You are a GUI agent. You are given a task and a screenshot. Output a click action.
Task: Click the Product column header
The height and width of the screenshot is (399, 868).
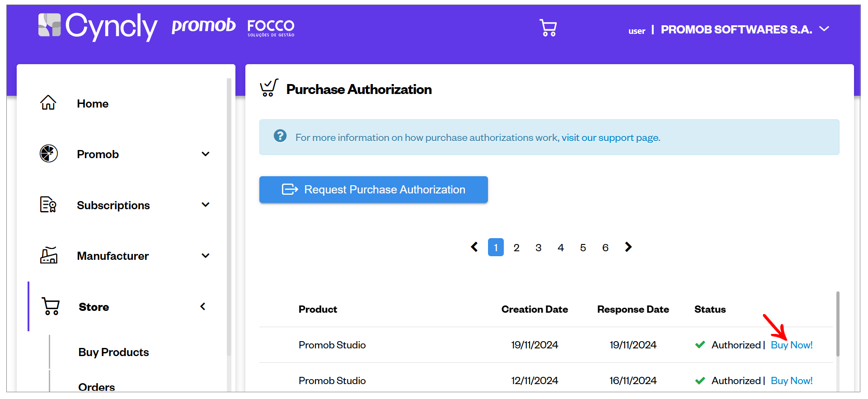(x=318, y=309)
